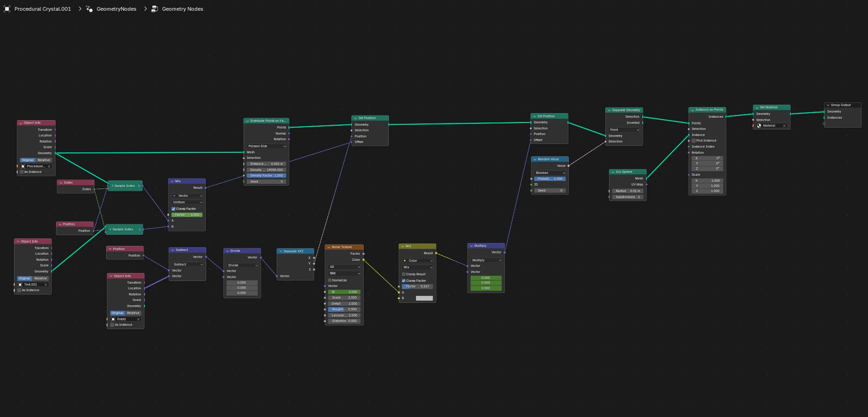Image resolution: width=868 pixels, height=417 pixels.
Task: Click Original button on Empty Object Info node
Action: point(117,313)
